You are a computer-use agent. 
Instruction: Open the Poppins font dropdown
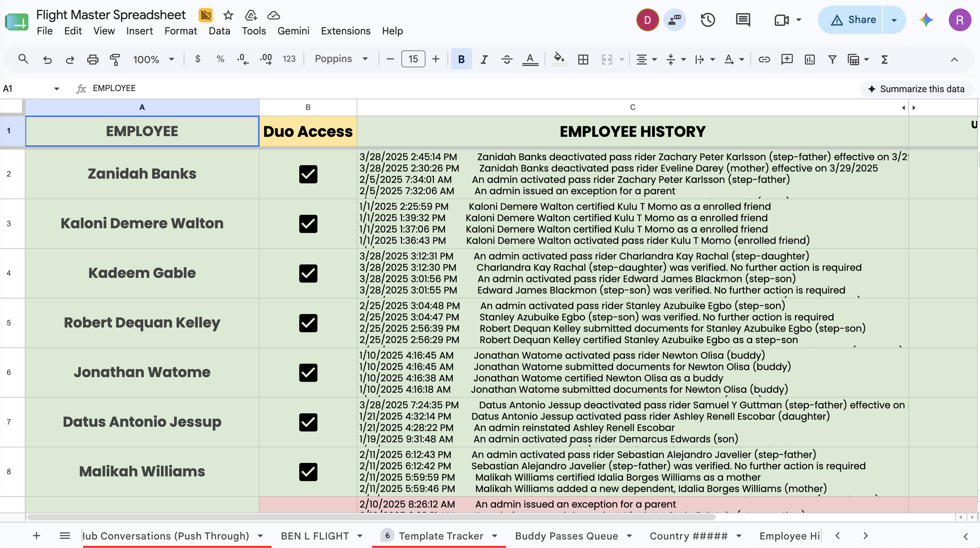(341, 59)
